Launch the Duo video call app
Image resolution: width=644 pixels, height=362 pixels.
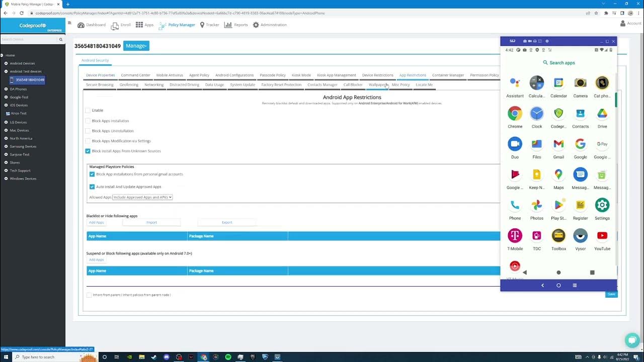click(515, 144)
